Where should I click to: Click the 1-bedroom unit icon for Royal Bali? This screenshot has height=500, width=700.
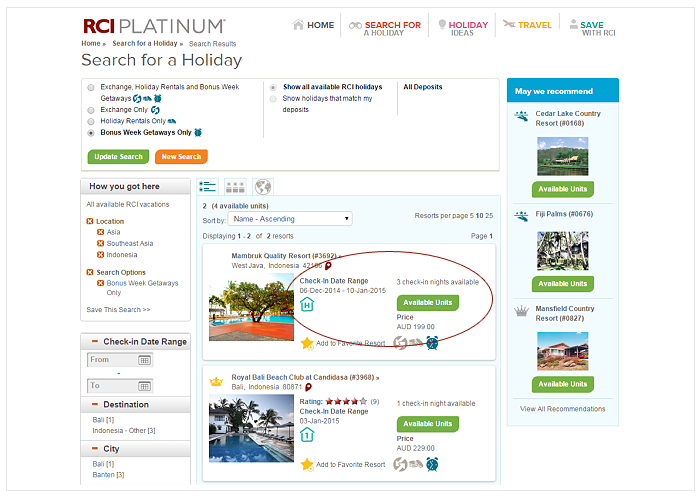point(307,434)
